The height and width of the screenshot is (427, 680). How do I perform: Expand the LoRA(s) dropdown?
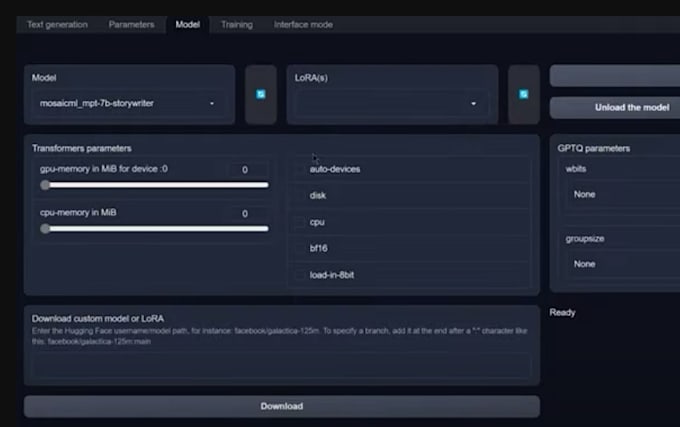[391, 104]
